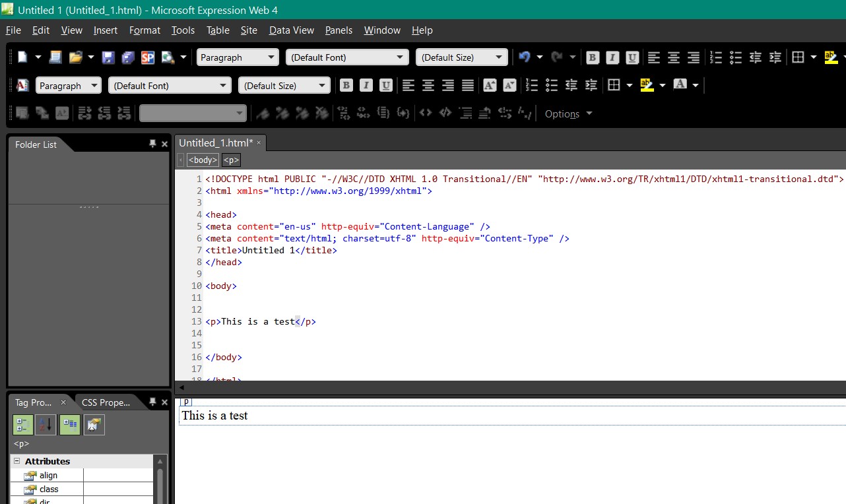Click the New Style icon with red A
The image size is (846, 504).
tap(22, 85)
